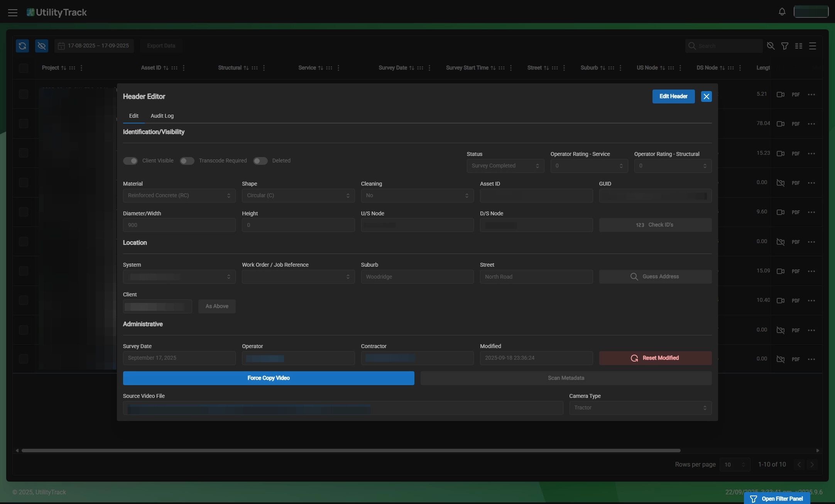Click the Suburb input field
The image size is (835, 504).
coord(417,277)
